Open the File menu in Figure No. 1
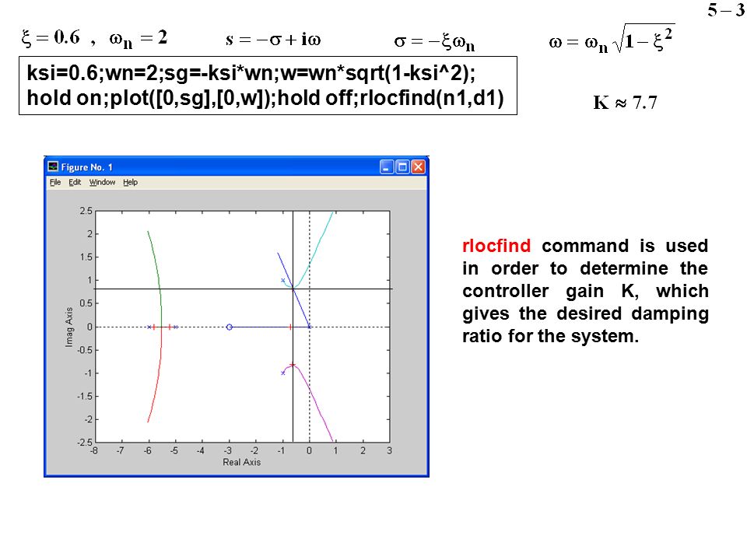 point(55,182)
